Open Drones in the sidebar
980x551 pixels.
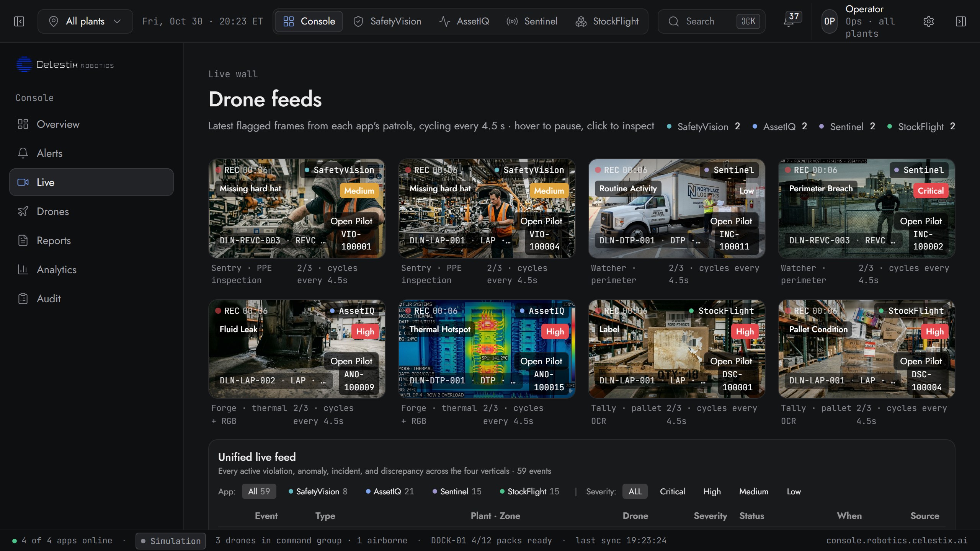click(x=91, y=212)
